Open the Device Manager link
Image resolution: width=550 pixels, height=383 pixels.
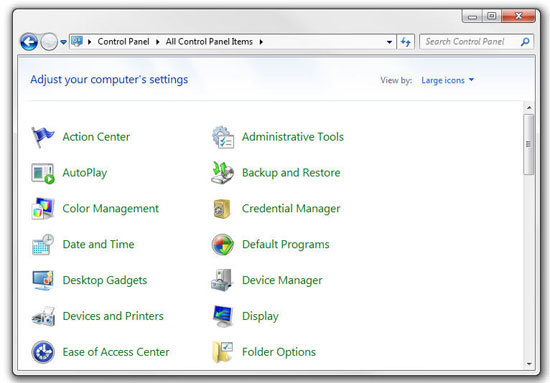tap(282, 281)
